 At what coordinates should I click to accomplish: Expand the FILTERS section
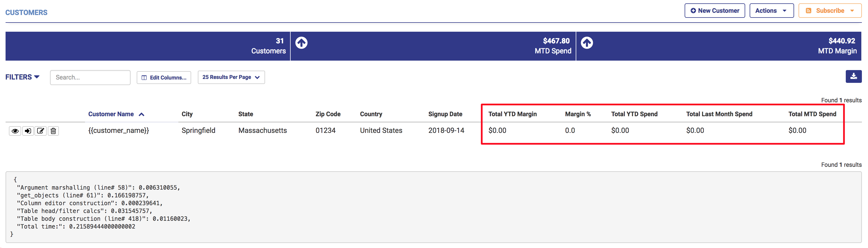click(x=22, y=77)
